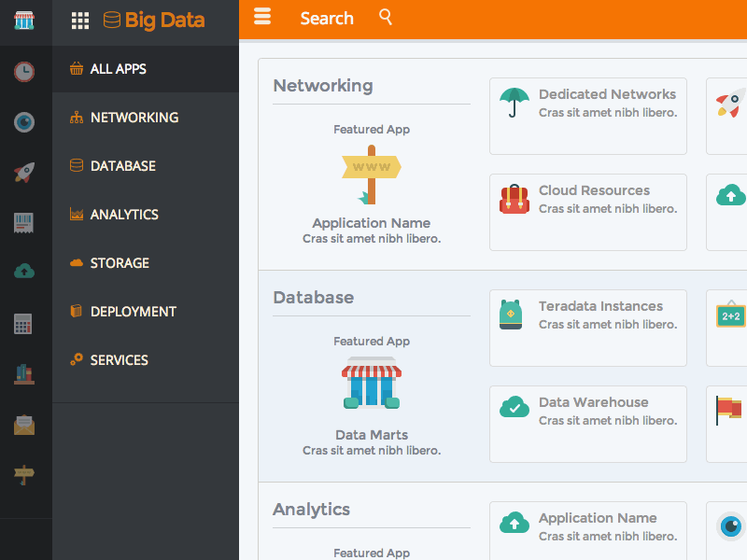Select DEPLOYMENT in the sidebar
The image size is (747, 560).
coord(133,312)
